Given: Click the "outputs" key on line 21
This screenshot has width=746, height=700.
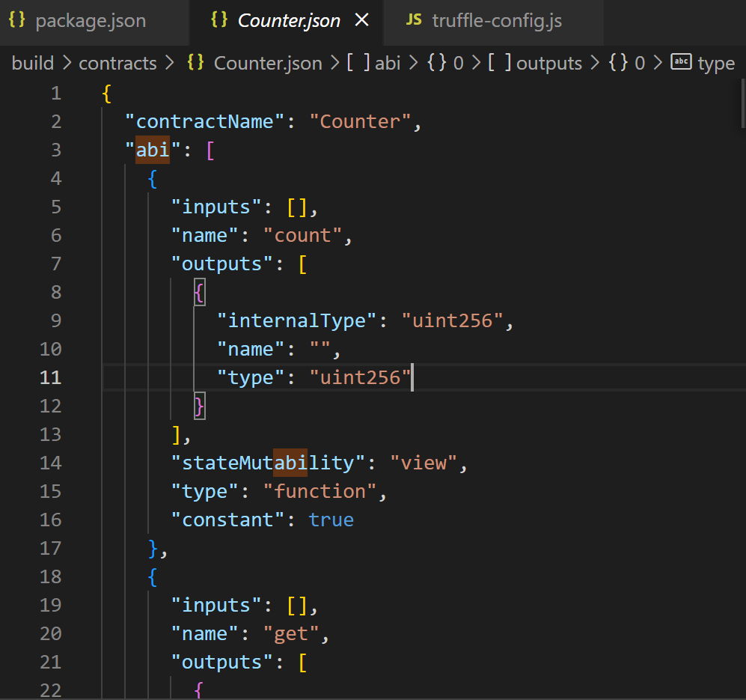Looking at the screenshot, I should tap(221, 663).
